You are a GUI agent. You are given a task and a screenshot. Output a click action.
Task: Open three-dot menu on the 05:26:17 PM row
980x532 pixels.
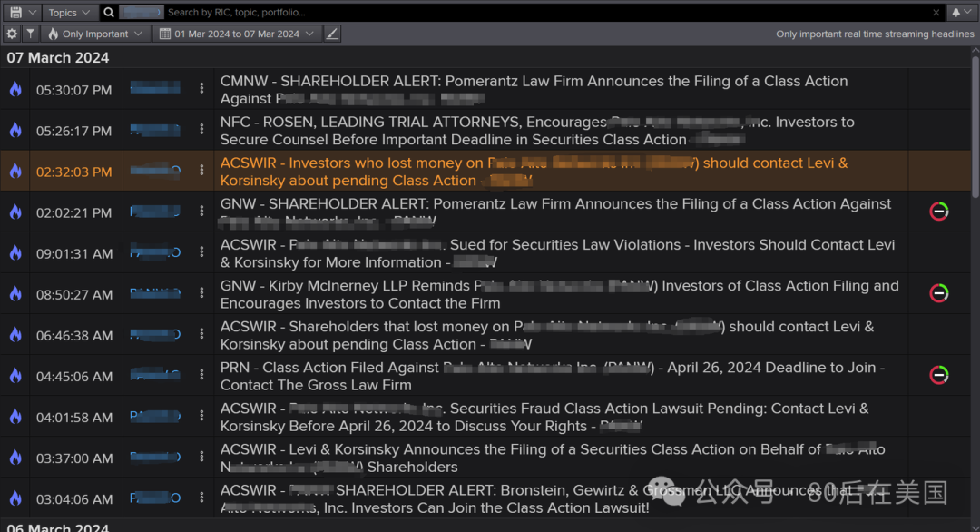pos(201,130)
